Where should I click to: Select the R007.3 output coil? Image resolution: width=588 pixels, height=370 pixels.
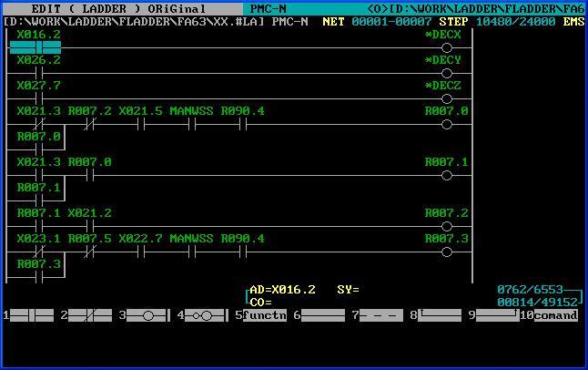coord(447,252)
